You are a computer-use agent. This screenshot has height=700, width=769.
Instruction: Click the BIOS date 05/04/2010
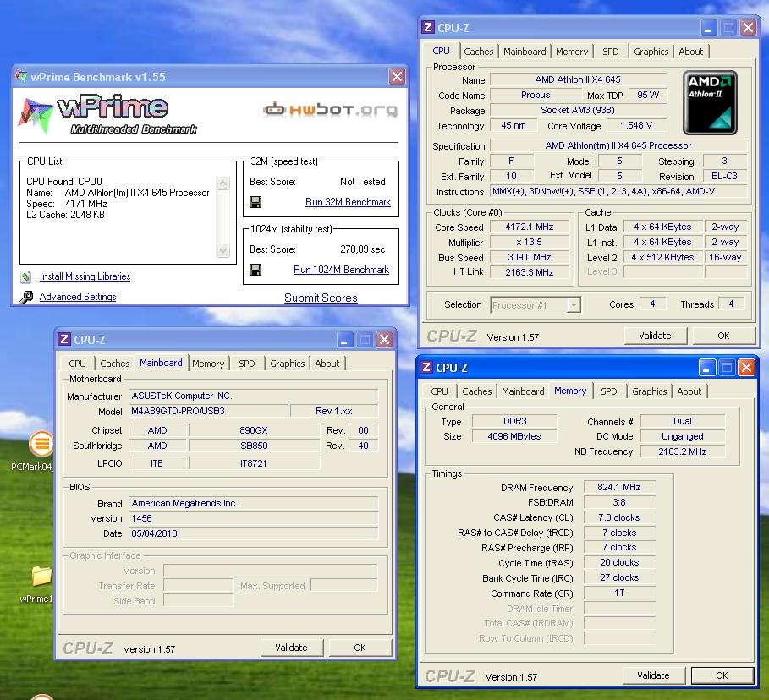coord(253,533)
